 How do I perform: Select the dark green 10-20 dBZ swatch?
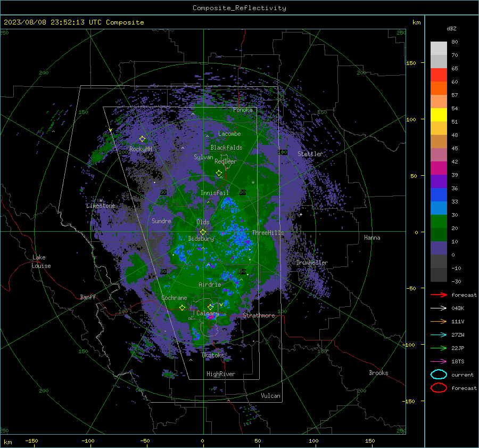tap(439, 234)
